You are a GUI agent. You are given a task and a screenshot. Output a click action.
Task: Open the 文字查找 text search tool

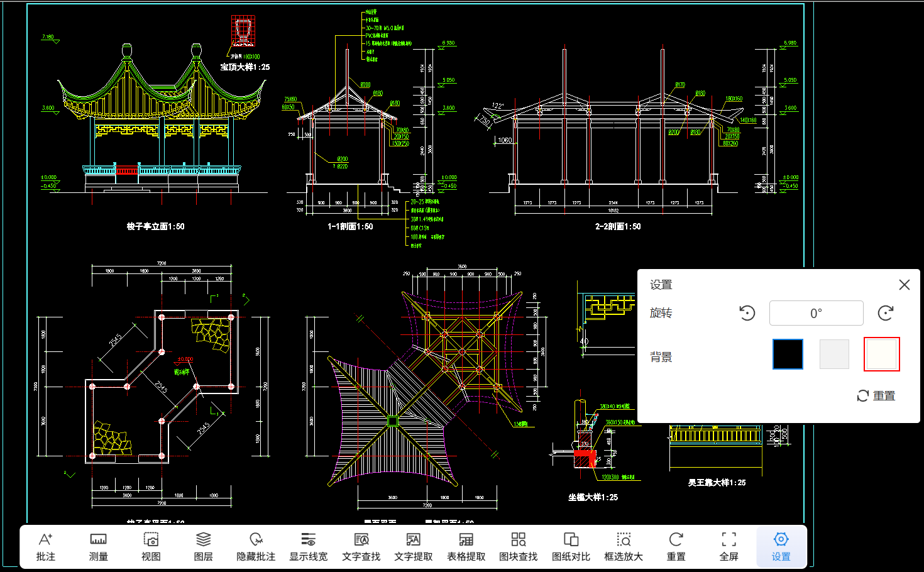click(361, 547)
